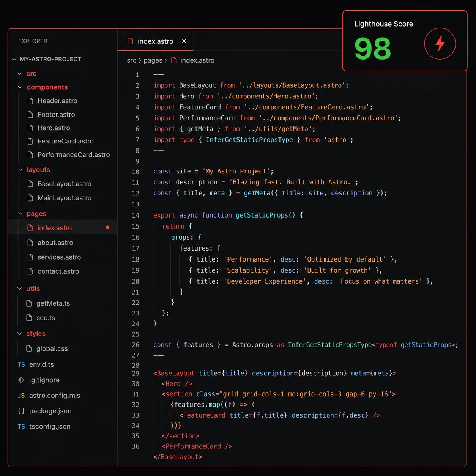
Task: Click the file icon beside Footer.astro
Action: [x=30, y=115]
